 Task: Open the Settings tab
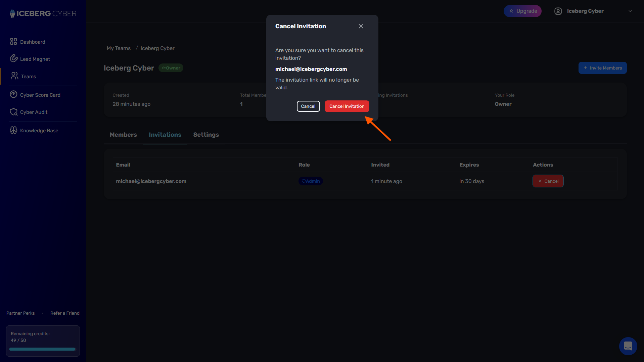(x=206, y=135)
